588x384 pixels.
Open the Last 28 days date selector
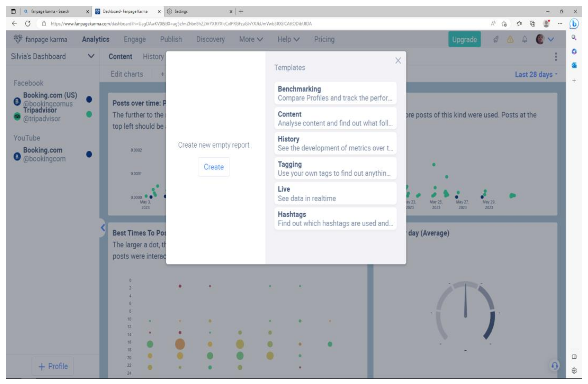click(536, 74)
